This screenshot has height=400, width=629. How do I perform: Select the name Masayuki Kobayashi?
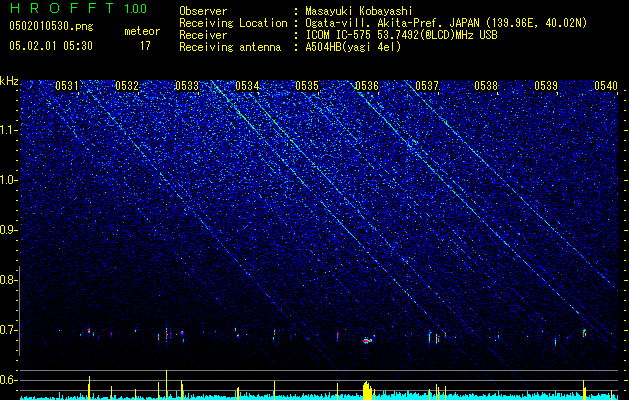(x=358, y=11)
